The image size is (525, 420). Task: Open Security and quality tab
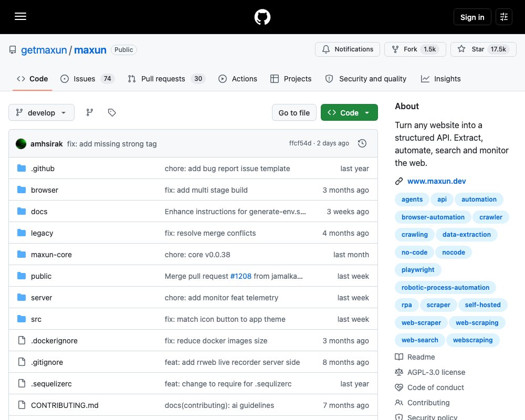[365, 79]
